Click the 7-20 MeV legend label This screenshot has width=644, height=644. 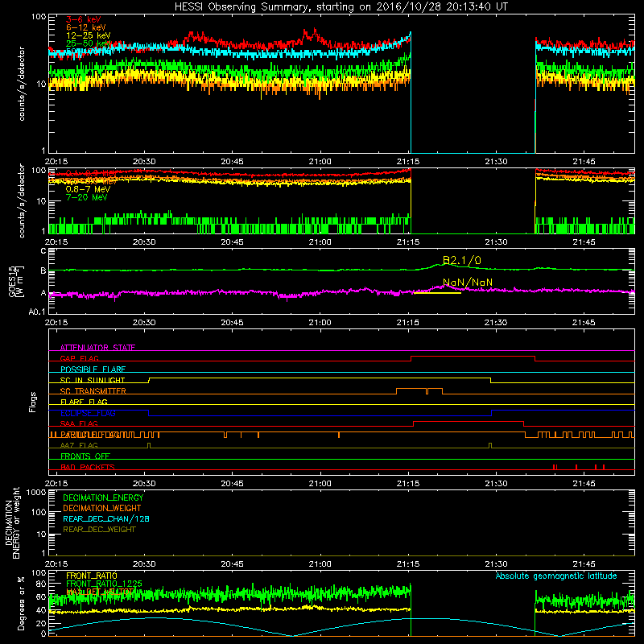click(86, 197)
